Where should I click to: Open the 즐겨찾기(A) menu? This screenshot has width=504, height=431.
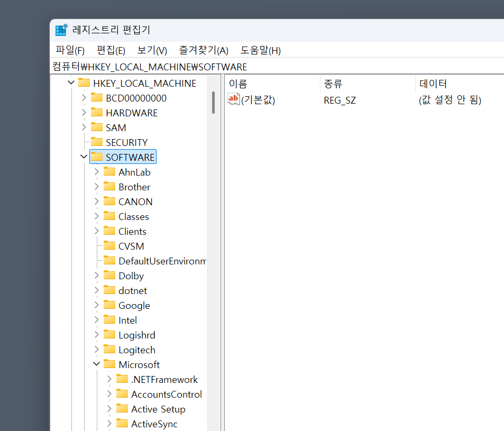click(x=204, y=50)
